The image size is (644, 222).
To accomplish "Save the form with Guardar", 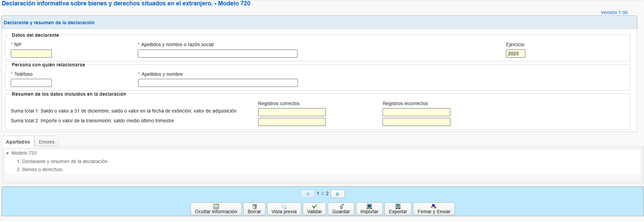I will pos(341,209).
